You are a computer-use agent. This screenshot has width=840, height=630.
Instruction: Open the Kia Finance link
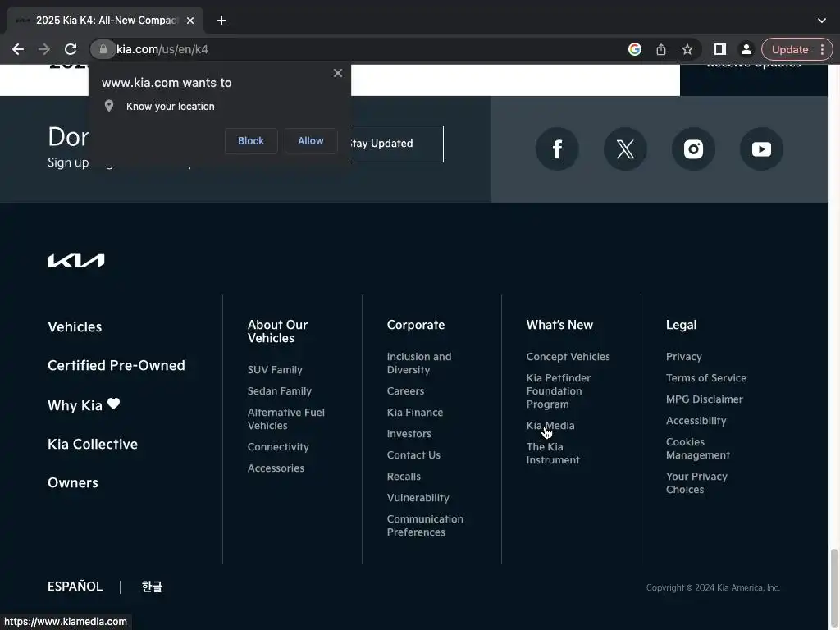415,413
